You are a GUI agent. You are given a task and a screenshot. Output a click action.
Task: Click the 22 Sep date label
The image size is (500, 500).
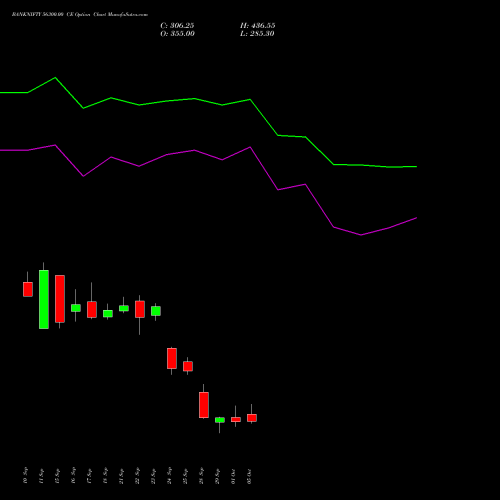click(137, 476)
